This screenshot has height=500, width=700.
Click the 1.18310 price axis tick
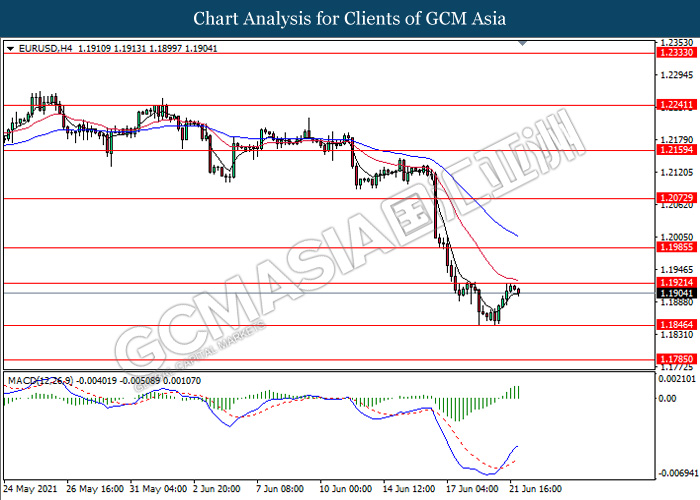[677, 335]
